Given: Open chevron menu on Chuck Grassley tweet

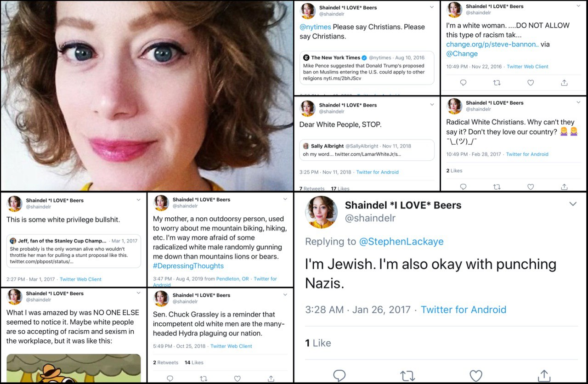Looking at the screenshot, I should (285, 294).
